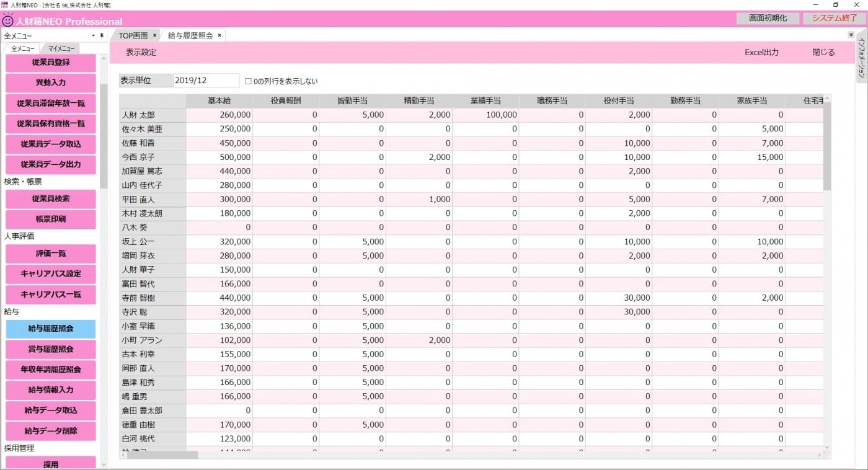
Task: Click the 皆勤手当 column header
Action: pos(352,101)
